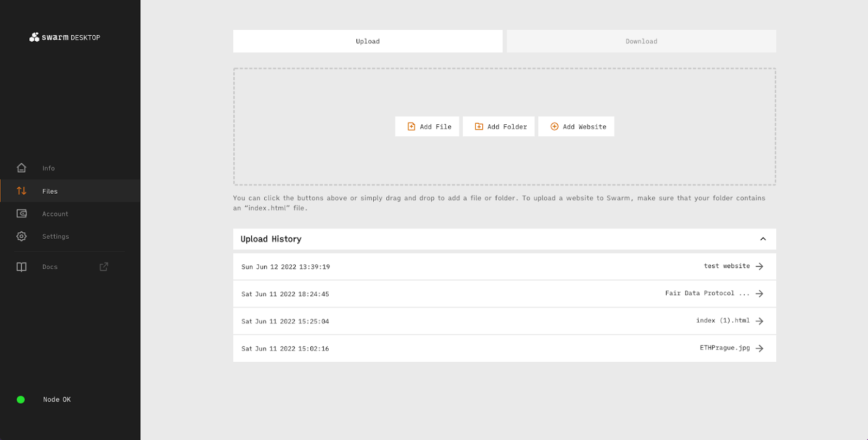
Task: Click the green Node OK status dot
Action: [x=21, y=400]
